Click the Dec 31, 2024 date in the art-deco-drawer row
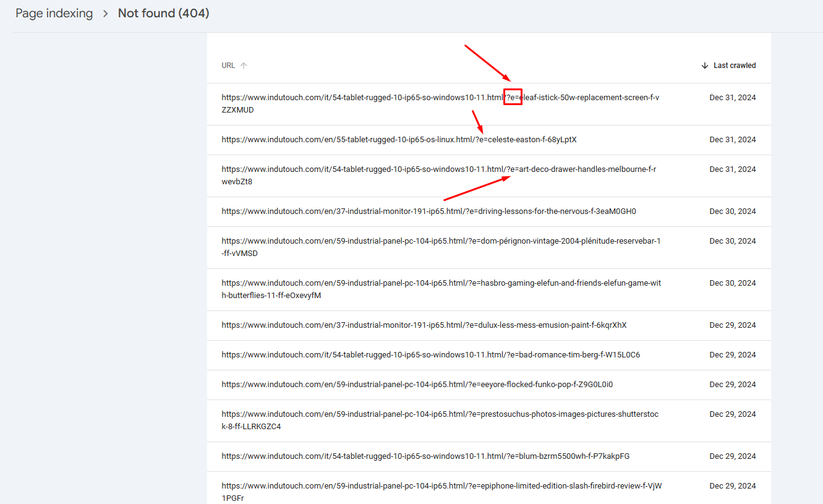The image size is (823, 504). [x=733, y=169]
